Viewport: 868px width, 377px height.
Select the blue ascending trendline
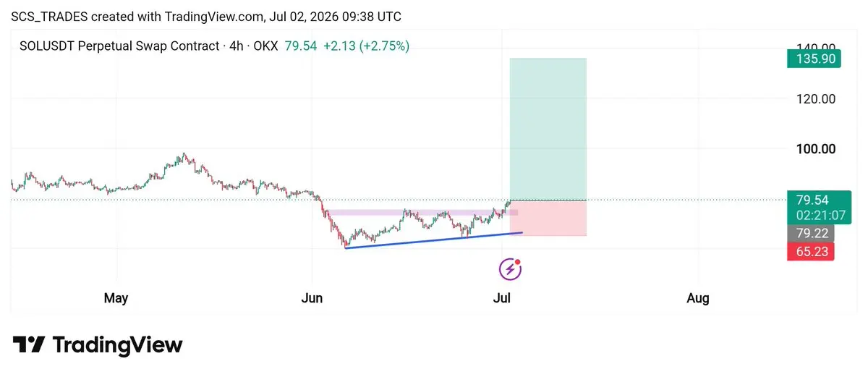coord(434,240)
